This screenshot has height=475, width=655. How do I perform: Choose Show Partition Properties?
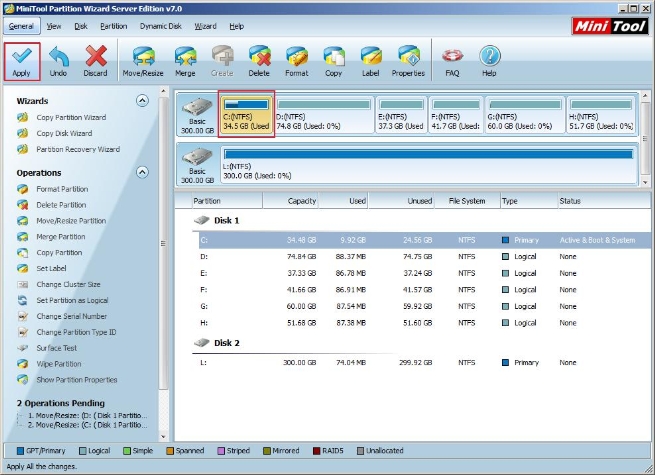76,380
